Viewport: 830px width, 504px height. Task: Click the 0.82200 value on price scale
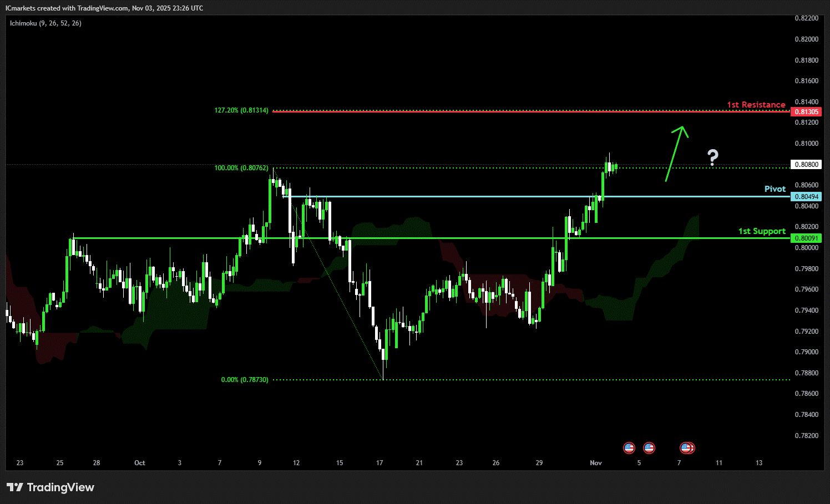[806, 18]
